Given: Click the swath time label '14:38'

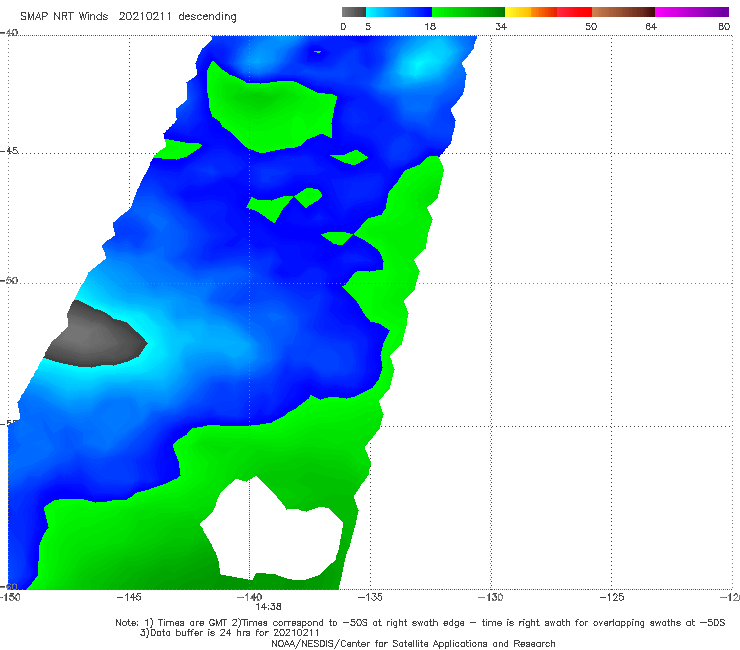Looking at the screenshot, I should (x=269, y=607).
